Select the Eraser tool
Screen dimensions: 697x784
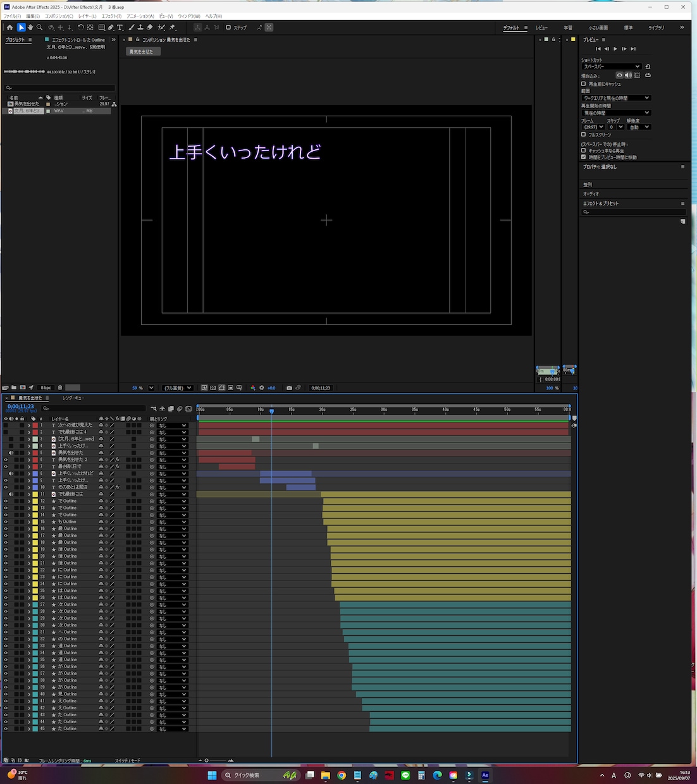pyautogui.click(x=150, y=28)
